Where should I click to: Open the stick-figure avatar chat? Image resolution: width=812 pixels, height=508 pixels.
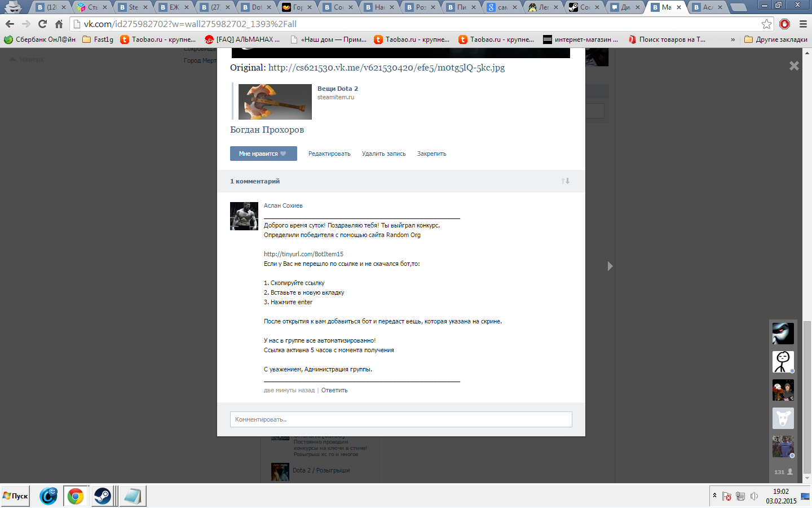pos(783,362)
